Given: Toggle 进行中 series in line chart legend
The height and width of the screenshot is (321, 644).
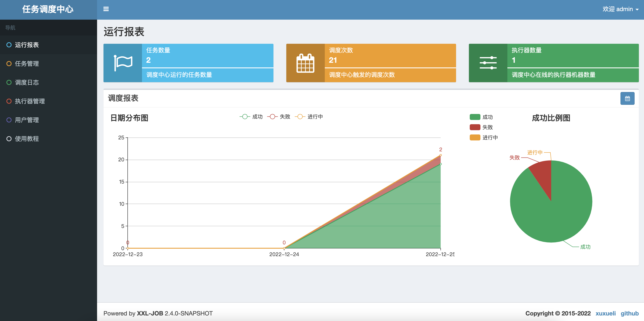Looking at the screenshot, I should (x=309, y=117).
